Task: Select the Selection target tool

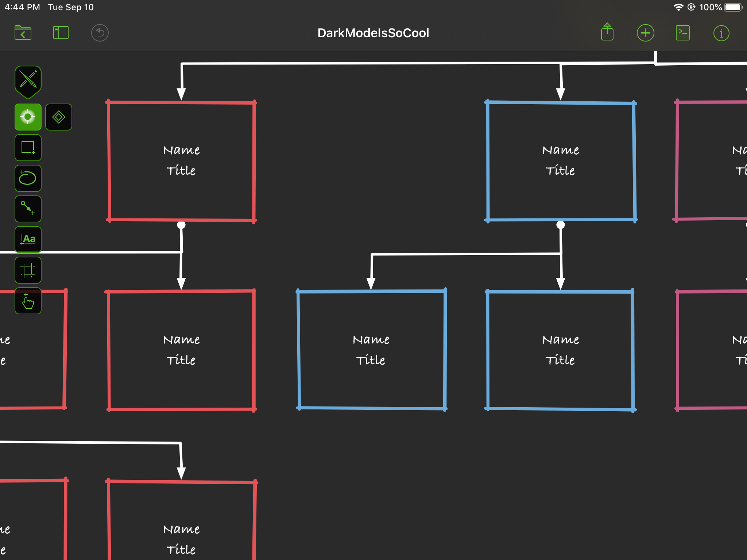Action: tap(28, 117)
